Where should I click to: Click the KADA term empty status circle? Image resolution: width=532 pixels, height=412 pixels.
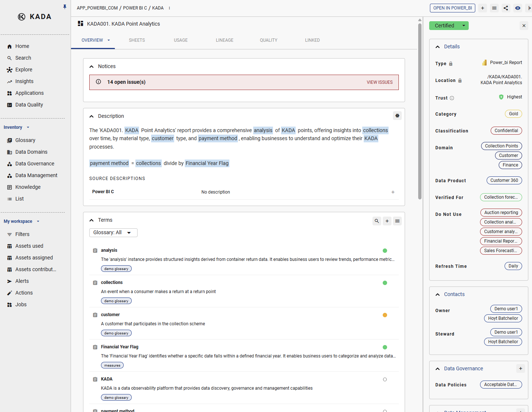(385, 379)
